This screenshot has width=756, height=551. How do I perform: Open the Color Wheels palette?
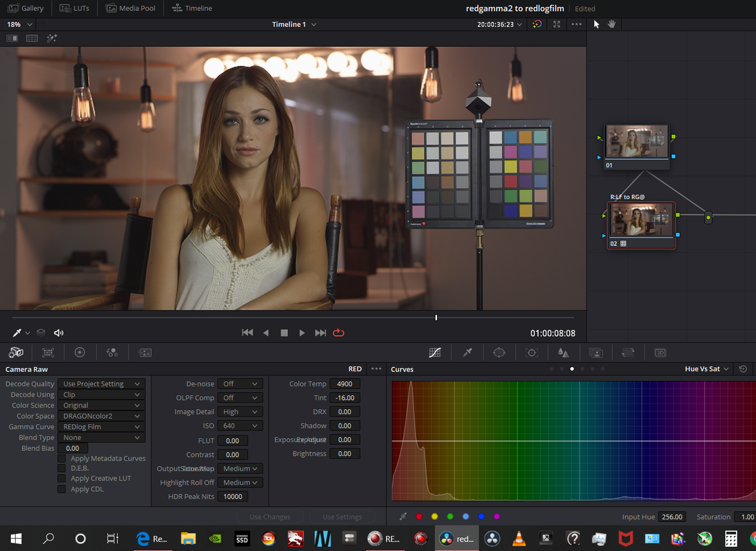tap(80, 353)
